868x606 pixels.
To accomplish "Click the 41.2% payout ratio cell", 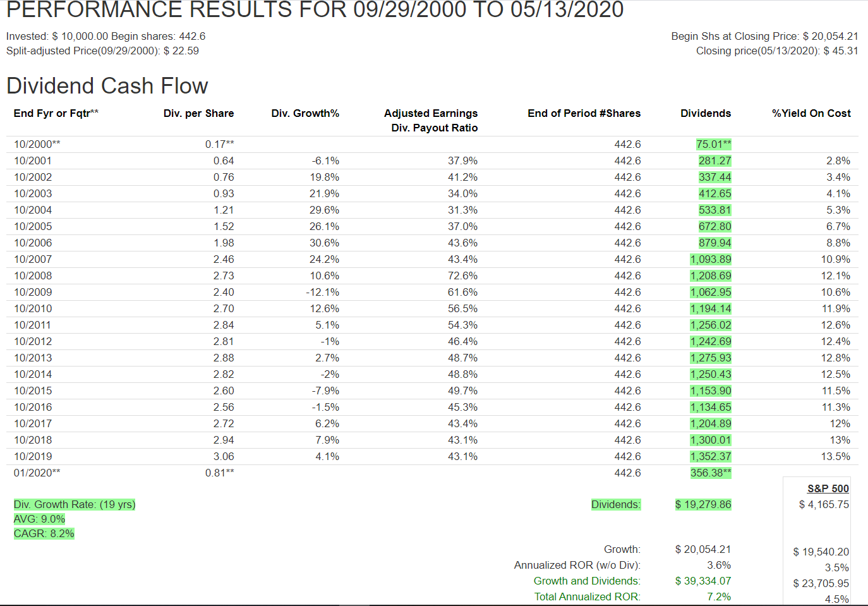I will 462,177.
